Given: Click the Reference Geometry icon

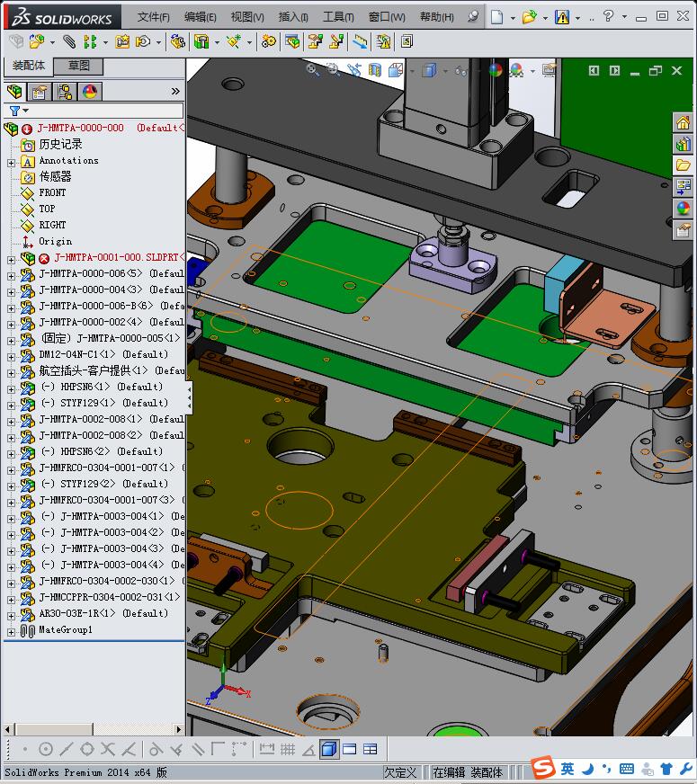Looking at the screenshot, I should point(234,41).
